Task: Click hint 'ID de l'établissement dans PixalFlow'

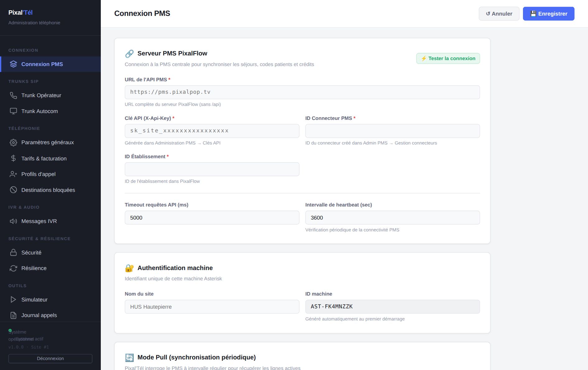Action: (x=162, y=181)
